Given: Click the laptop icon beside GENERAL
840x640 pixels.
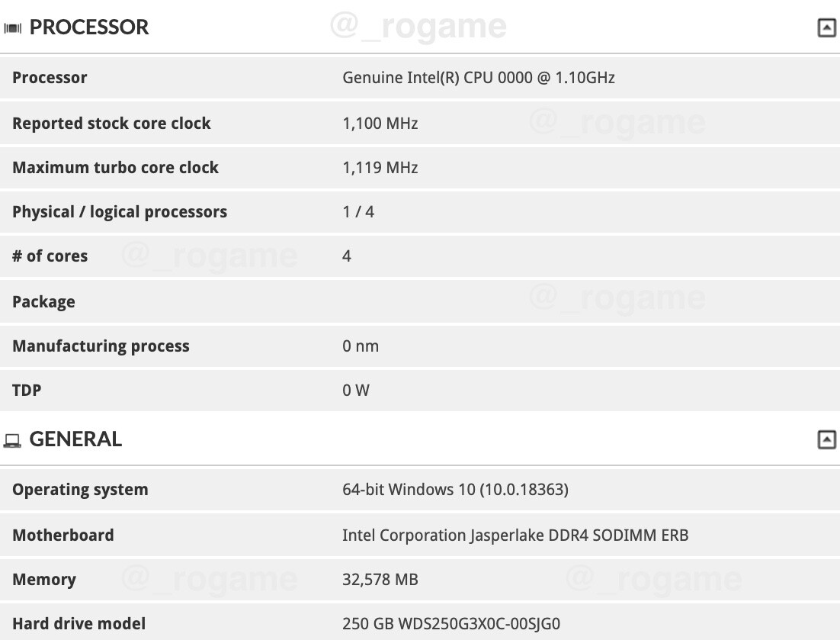Looking at the screenshot, I should 11,439.
